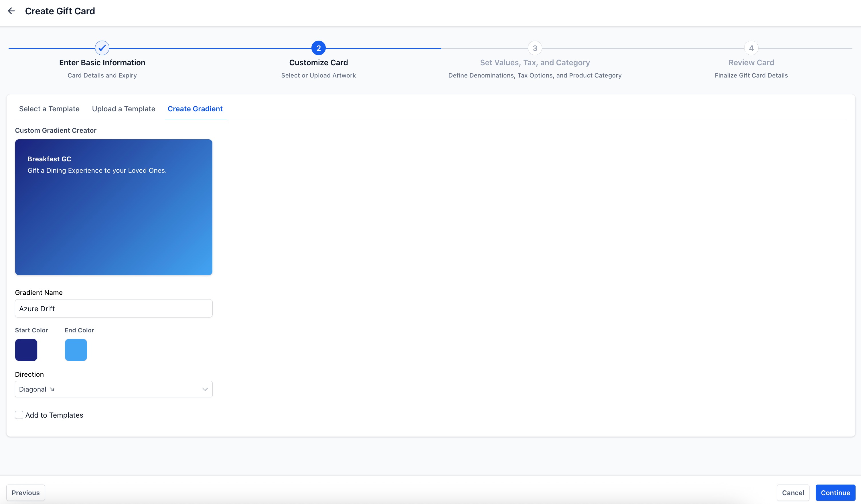
Task: Click the step 4 circle indicator
Action: (751, 48)
